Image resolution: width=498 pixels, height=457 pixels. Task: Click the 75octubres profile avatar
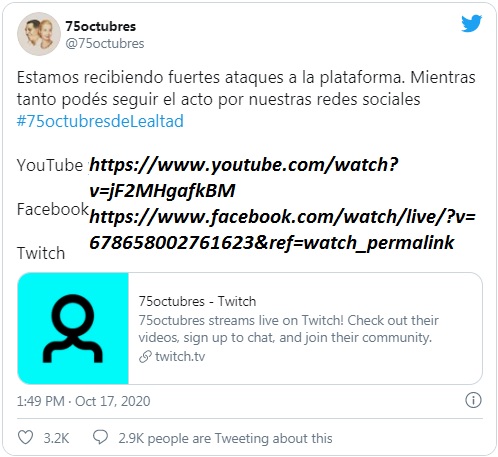(39, 34)
